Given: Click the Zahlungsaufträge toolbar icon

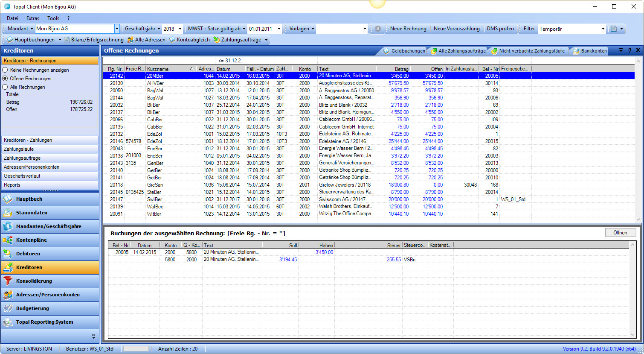Looking at the screenshot, I should [x=217, y=40].
